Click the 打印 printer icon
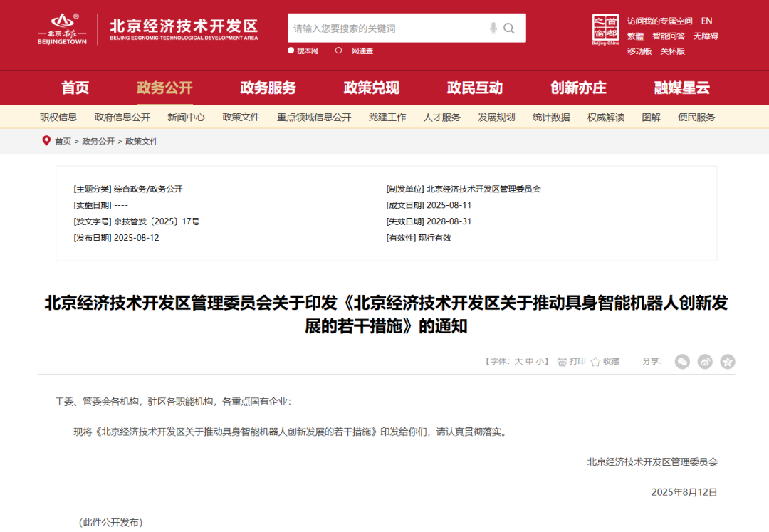769x532 pixels. pyautogui.click(x=563, y=362)
